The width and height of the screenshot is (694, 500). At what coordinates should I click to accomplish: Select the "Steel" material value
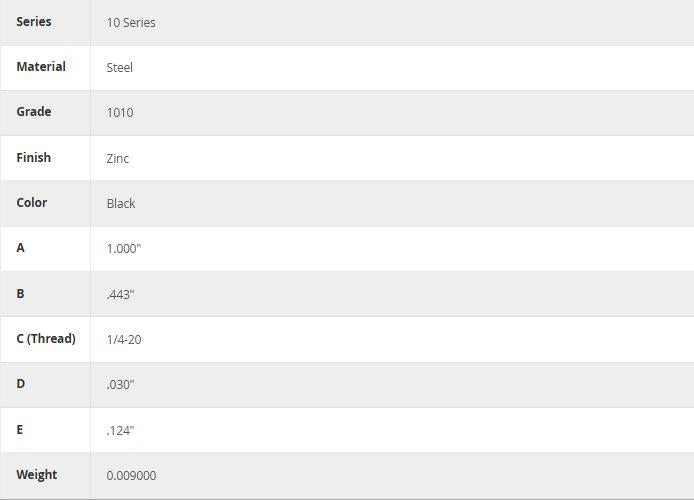coord(120,67)
